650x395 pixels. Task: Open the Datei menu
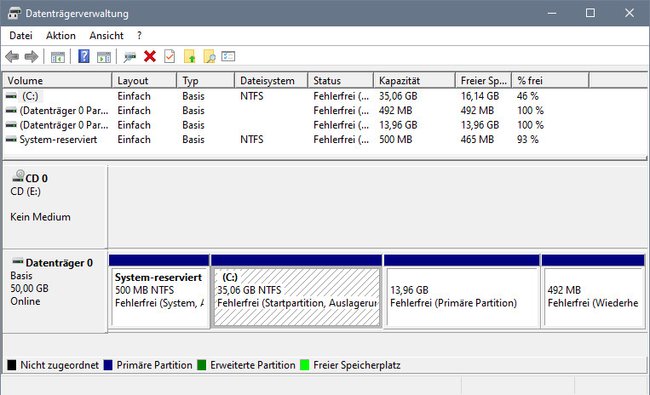(x=21, y=36)
